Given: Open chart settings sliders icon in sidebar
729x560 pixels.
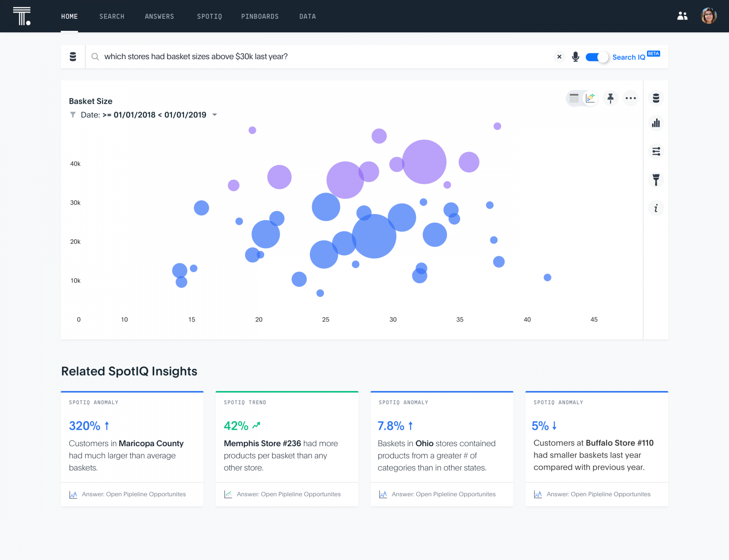Looking at the screenshot, I should click(x=656, y=152).
